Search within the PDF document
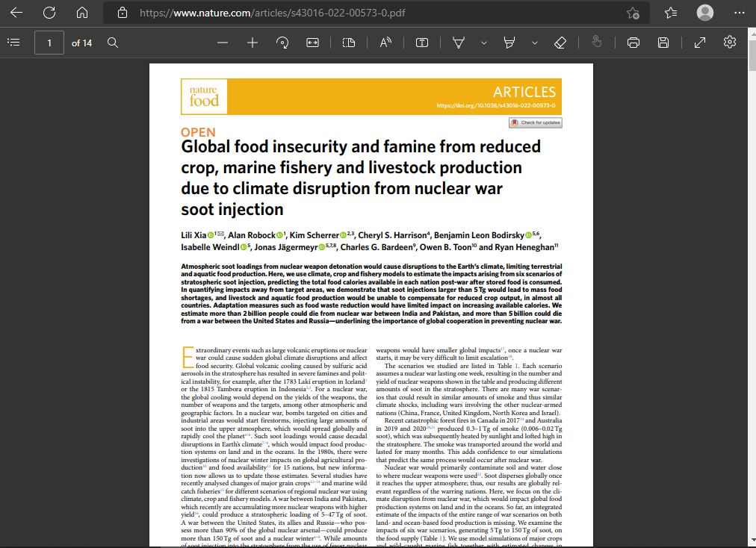756x548 pixels. coord(113,43)
